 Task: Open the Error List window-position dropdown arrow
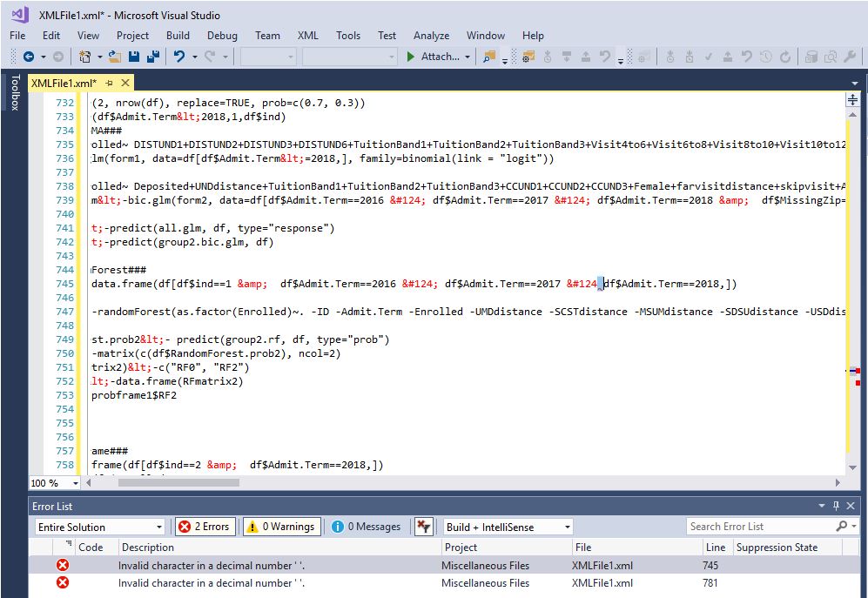point(822,506)
